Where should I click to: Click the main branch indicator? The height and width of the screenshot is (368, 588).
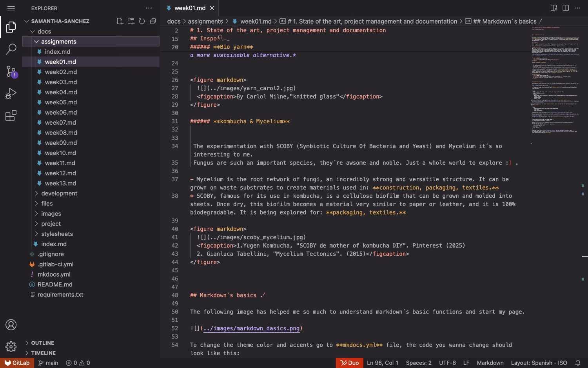(48, 363)
